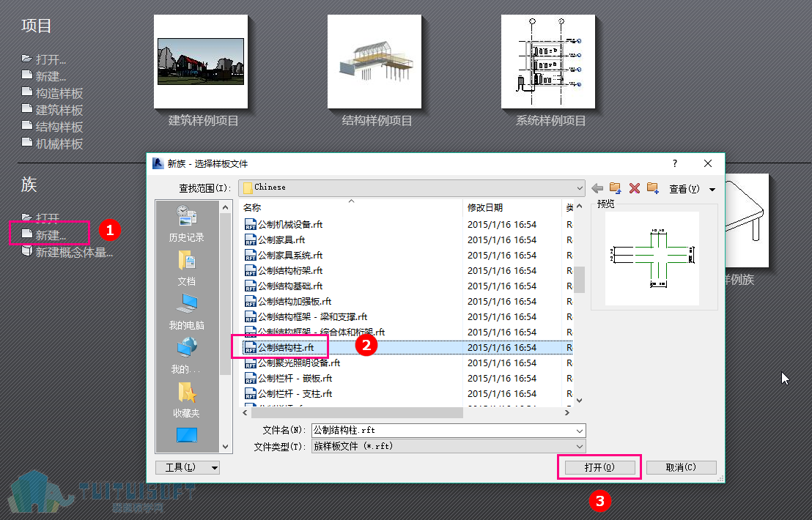Select file 公制结构基础.rft
This screenshot has height=520, width=812.
[x=284, y=286]
